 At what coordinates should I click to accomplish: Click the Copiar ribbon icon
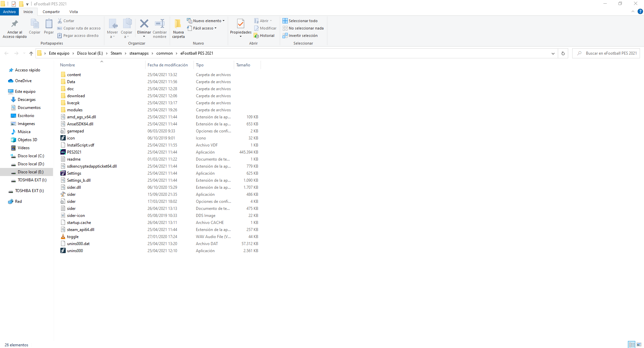click(x=35, y=24)
